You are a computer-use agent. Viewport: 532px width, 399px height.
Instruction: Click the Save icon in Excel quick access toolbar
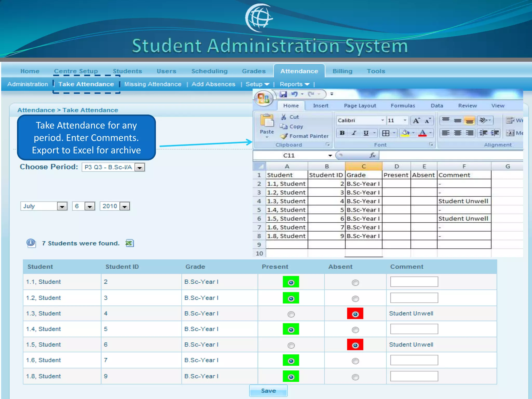coord(283,94)
